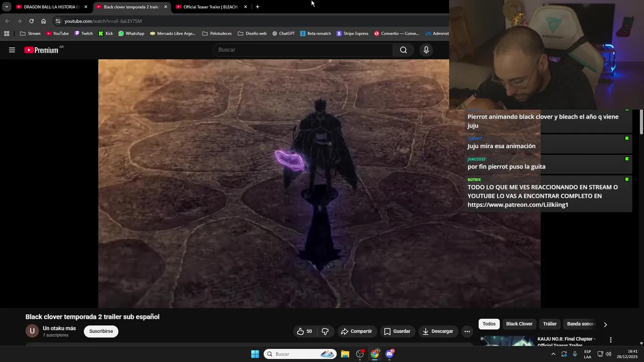Open KAIJU NO.8 Final Chapter video thumbnail

507,341
